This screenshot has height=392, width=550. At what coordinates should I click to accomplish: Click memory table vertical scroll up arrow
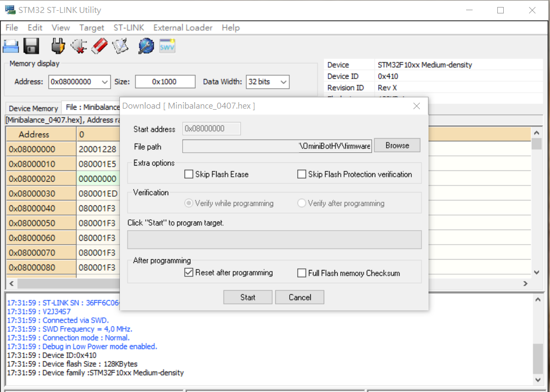coord(537,133)
